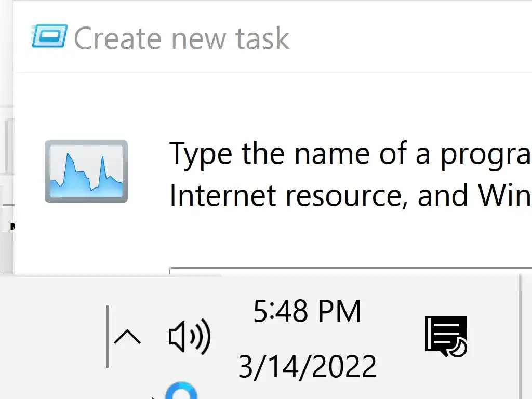Open the volume speaker control
The image size is (532, 399).
pos(189,337)
